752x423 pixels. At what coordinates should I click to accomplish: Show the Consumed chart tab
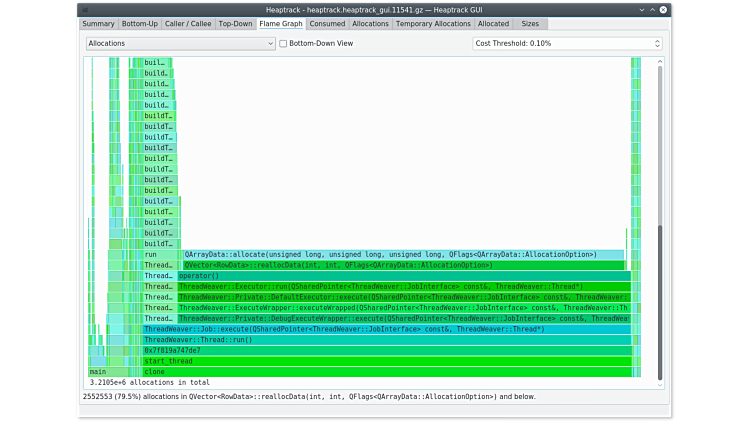[327, 23]
